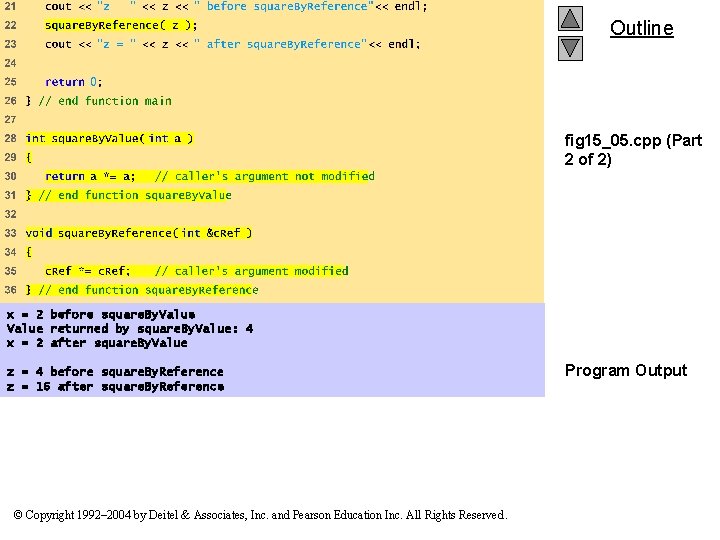Select line 21 cout before squareByReference
Screen dimensions: 720x540
click(x=236, y=6)
